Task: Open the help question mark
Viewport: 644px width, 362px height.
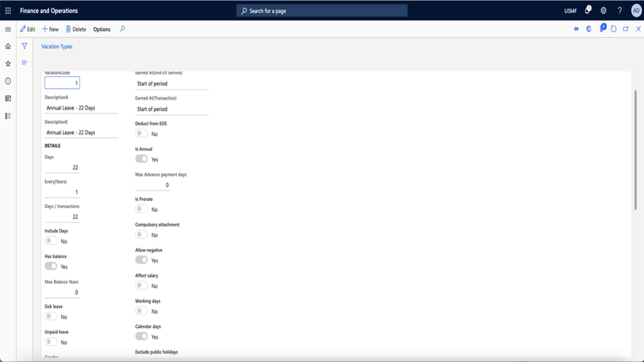Action: (x=620, y=11)
